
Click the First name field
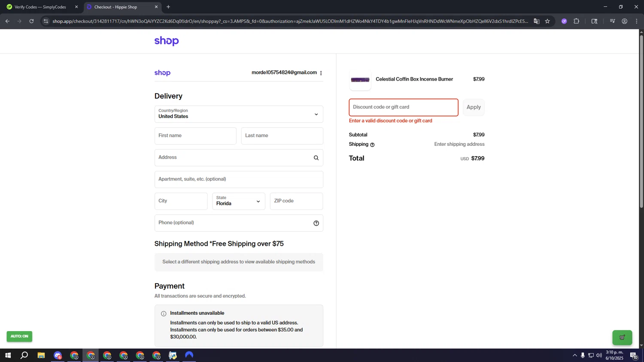tap(195, 136)
